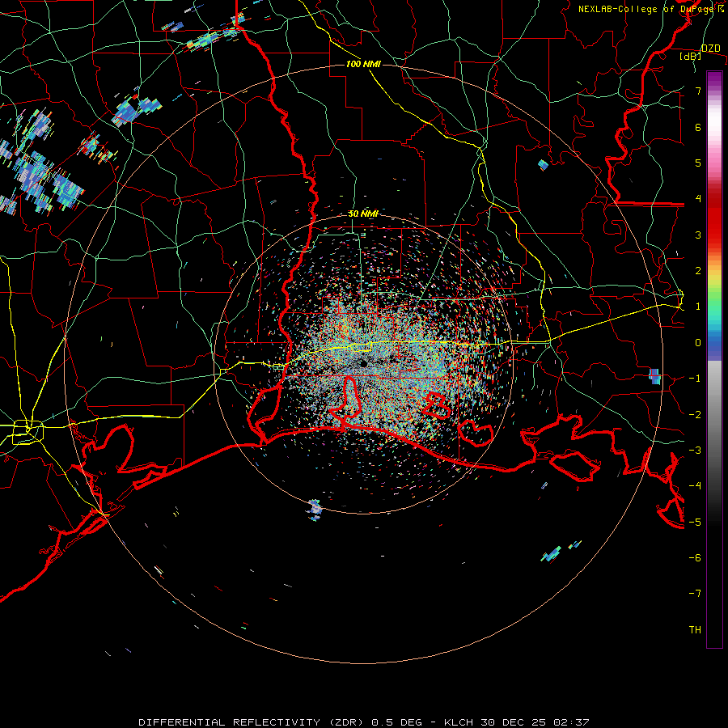
Task: Click the KLCH radar site center dot
Action: (363, 363)
